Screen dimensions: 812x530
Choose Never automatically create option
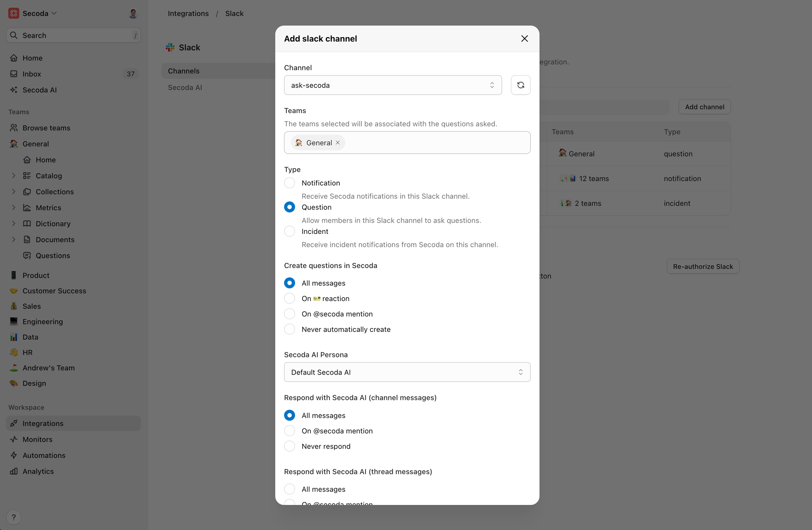(x=289, y=329)
